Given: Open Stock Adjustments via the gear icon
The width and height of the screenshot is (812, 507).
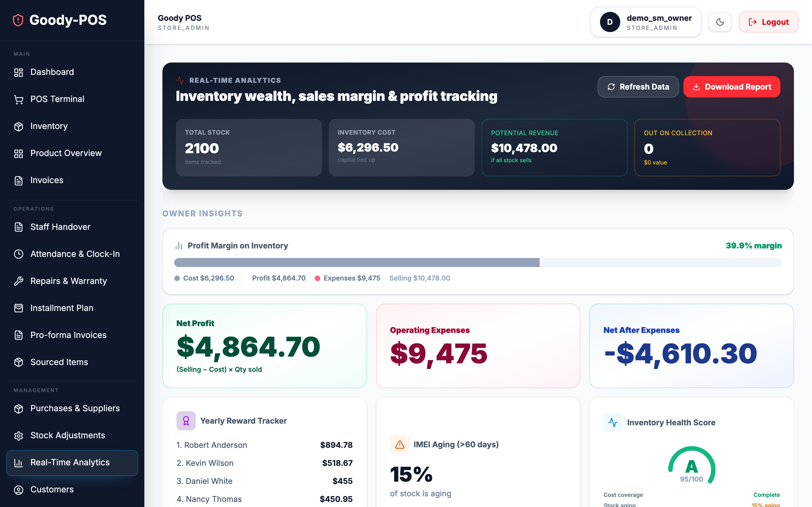Looking at the screenshot, I should pyautogui.click(x=18, y=435).
